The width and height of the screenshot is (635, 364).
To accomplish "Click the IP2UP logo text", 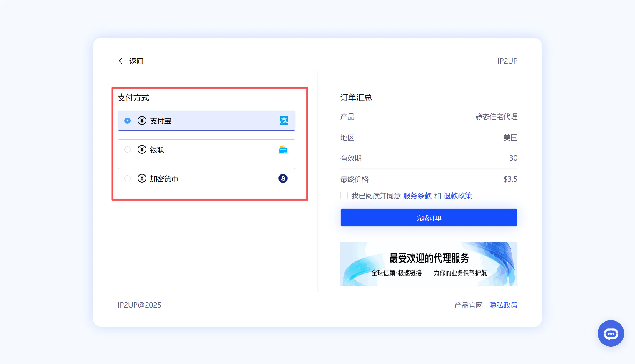I will click(x=507, y=61).
